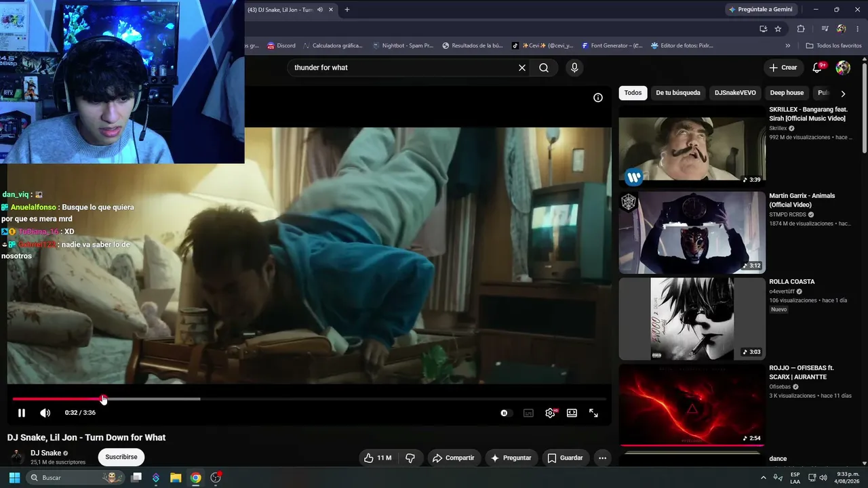Image resolution: width=868 pixels, height=488 pixels.
Task: Open the YouTube account avatar menu
Action: tap(843, 68)
